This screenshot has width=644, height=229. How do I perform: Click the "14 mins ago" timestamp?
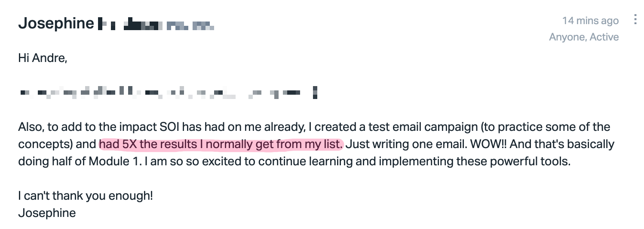pos(590,20)
